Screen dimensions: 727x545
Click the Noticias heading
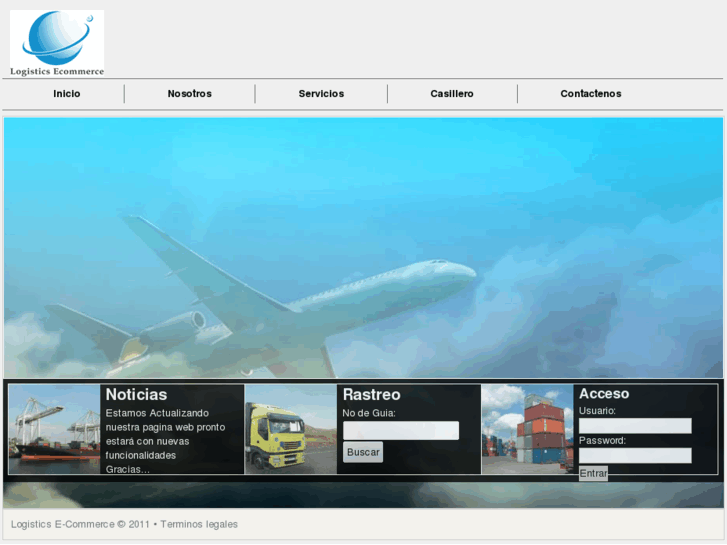click(136, 394)
